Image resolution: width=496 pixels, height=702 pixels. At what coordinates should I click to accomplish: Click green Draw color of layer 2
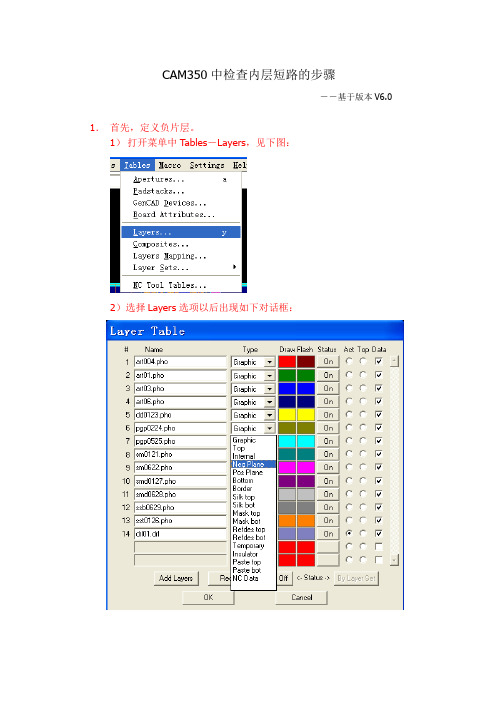tap(287, 375)
